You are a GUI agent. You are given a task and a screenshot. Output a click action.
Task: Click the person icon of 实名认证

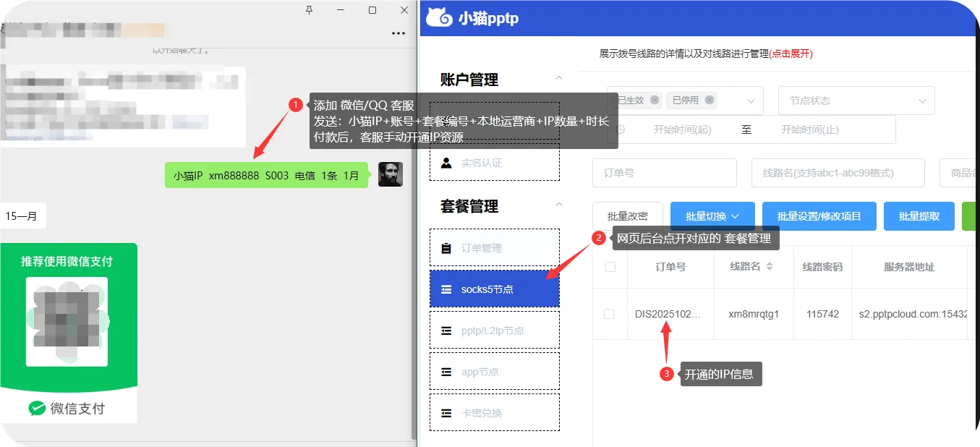446,163
